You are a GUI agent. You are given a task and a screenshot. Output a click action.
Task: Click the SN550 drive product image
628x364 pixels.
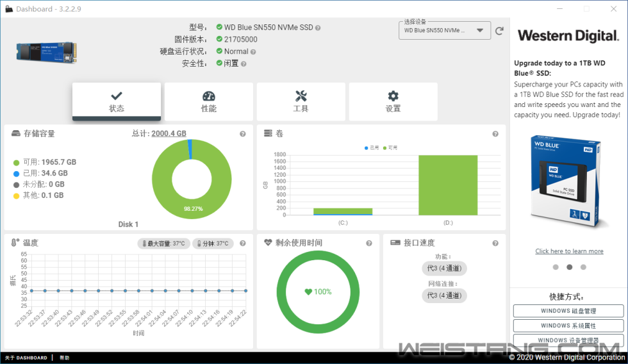tap(46, 52)
